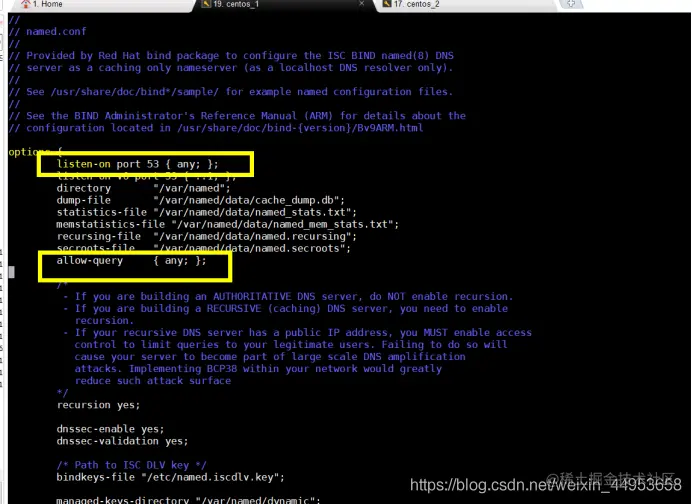Click the directory "/var/named" line
Viewport: 692px width, 504px height.
[143, 188]
